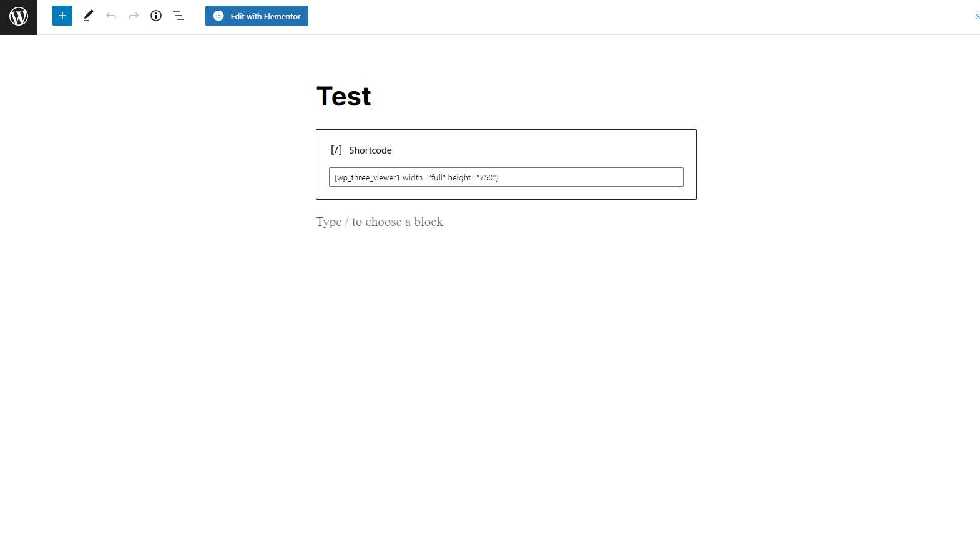
Task: Open the WordPress logo menu
Action: coord(19,17)
